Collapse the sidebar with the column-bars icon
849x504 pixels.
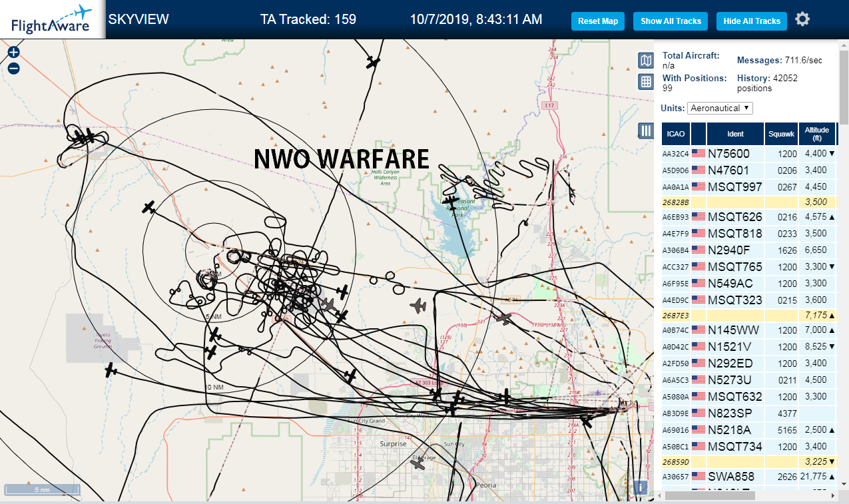pos(645,130)
